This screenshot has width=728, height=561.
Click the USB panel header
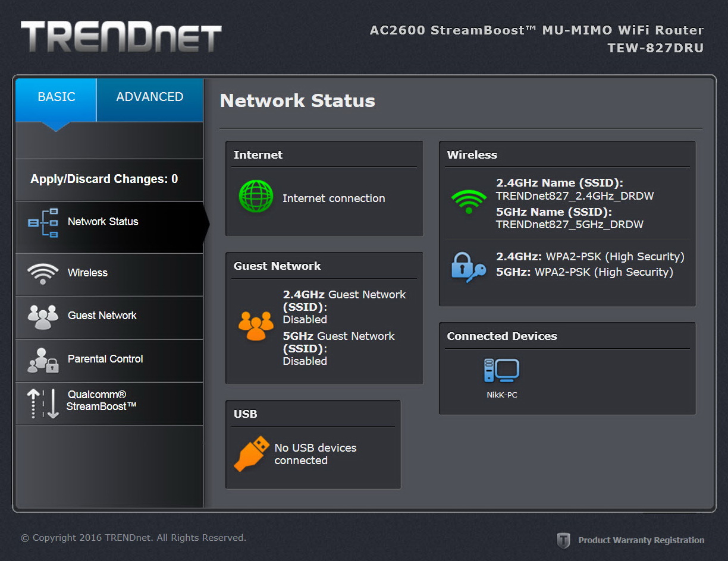(x=245, y=414)
